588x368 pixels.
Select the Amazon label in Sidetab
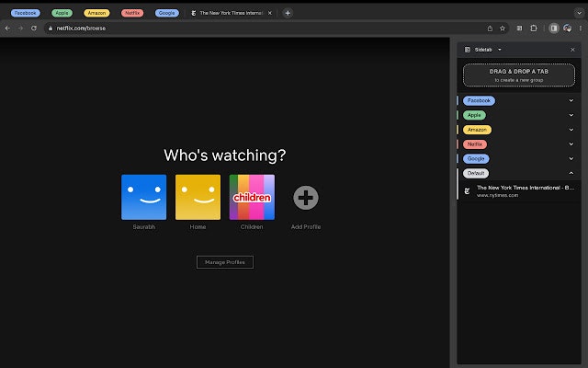pyautogui.click(x=477, y=130)
